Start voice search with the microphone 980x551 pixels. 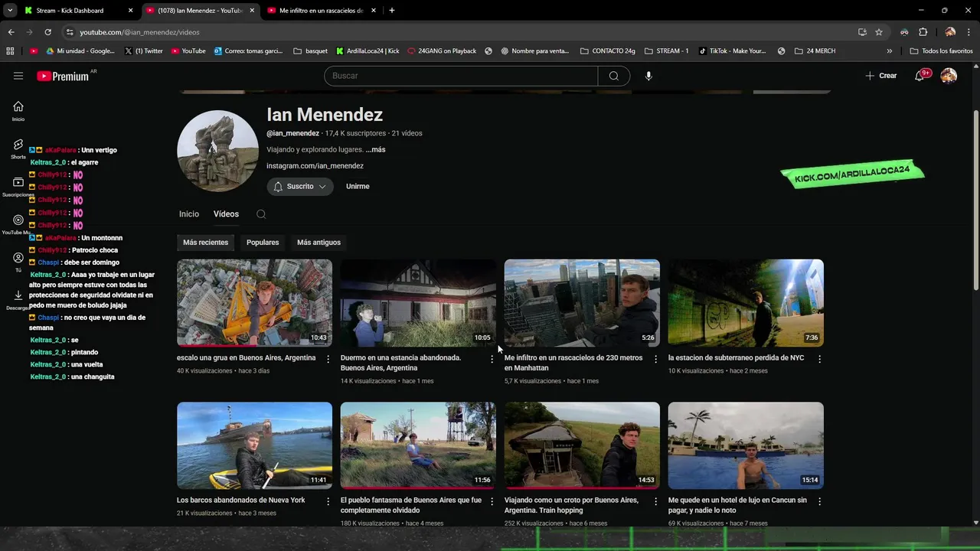648,76
